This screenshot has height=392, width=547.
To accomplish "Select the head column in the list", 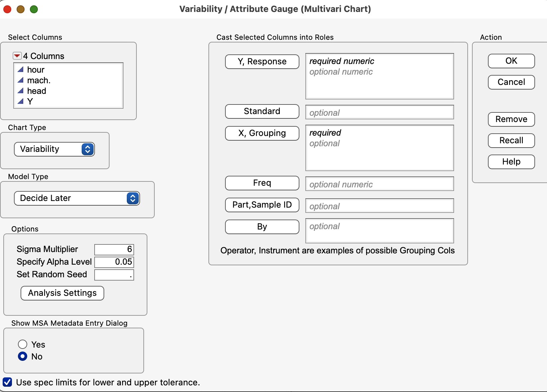I will [x=37, y=91].
